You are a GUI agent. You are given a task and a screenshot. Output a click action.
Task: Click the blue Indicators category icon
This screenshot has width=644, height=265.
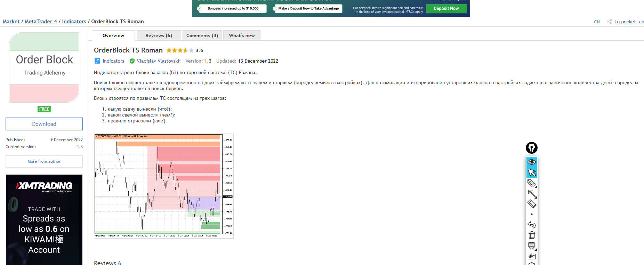[97, 61]
